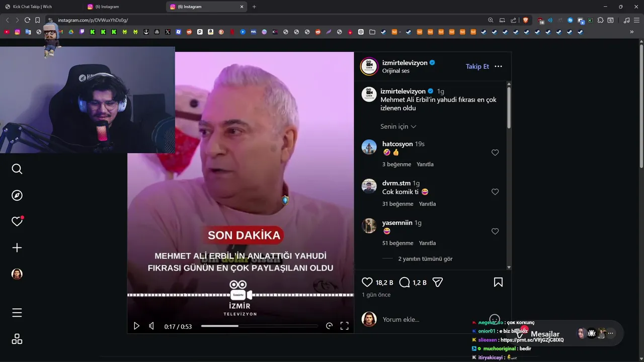
Task: Open post options three-dot menu
Action: pyautogui.click(x=498, y=66)
